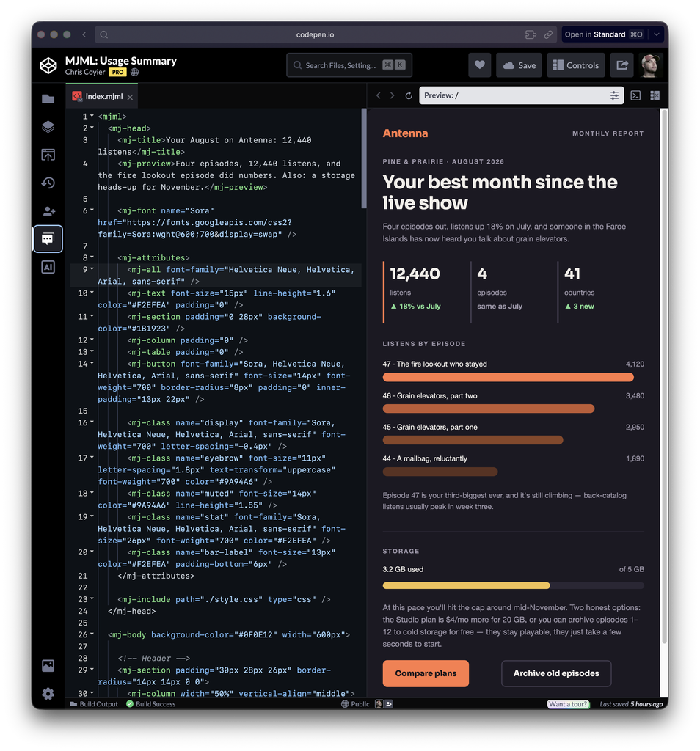Click the collaborator avatar in status bar
700x751 pixels.
[x=379, y=704]
